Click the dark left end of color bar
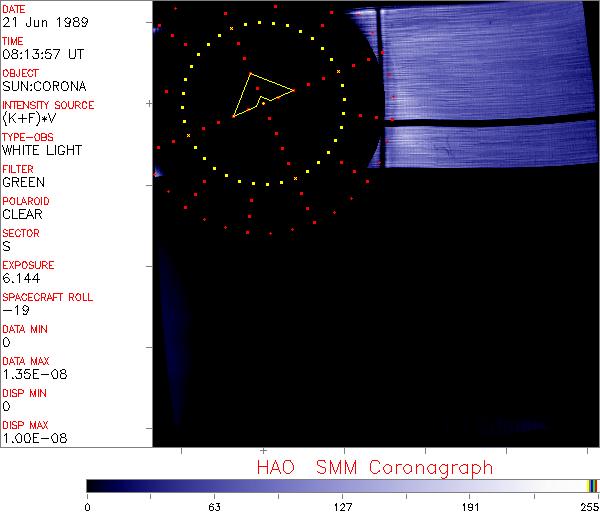 coord(93,487)
